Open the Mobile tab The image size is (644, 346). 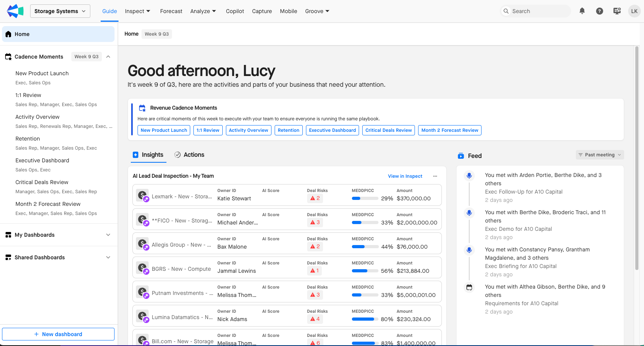click(x=289, y=11)
